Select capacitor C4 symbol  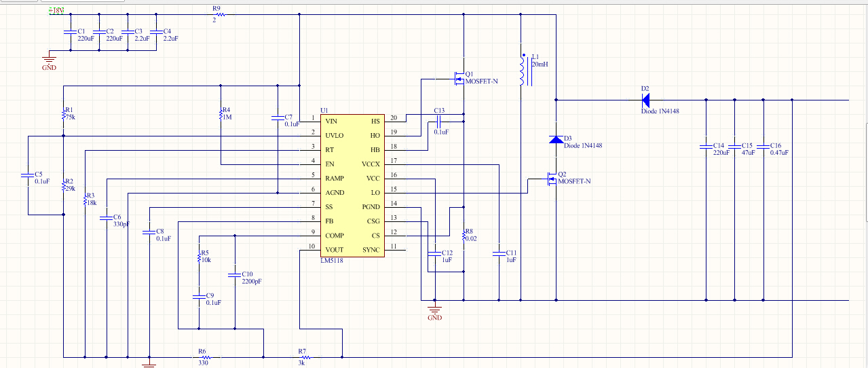click(155, 32)
